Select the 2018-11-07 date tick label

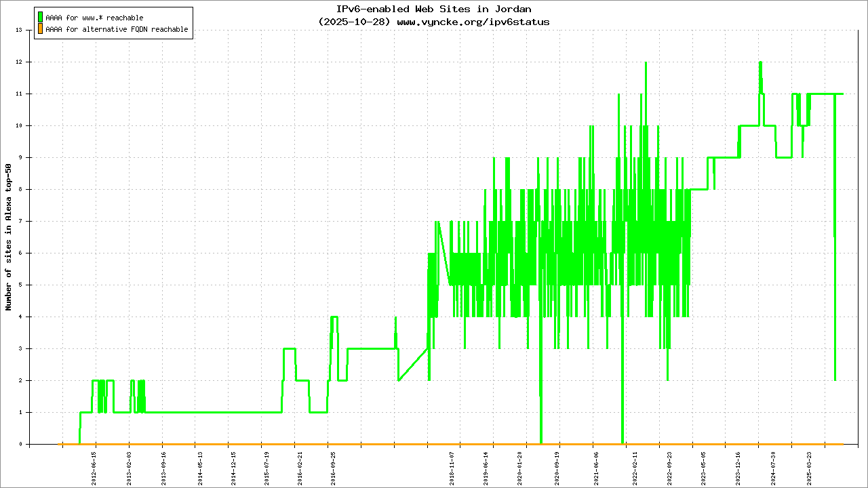click(452, 466)
